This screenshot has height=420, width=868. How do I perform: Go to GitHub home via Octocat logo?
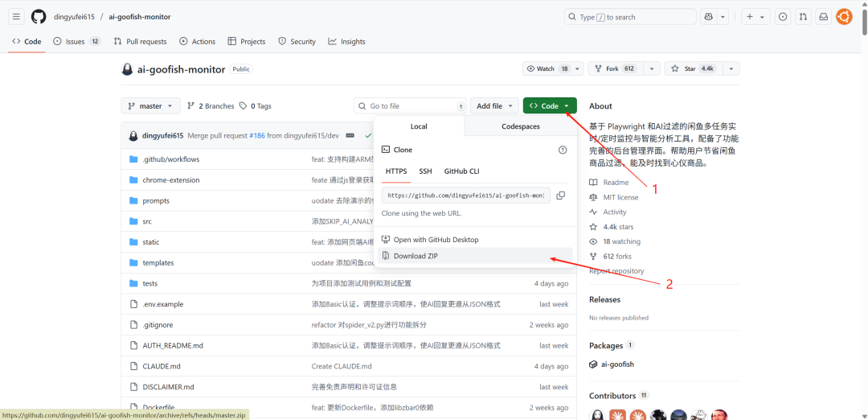[39, 17]
